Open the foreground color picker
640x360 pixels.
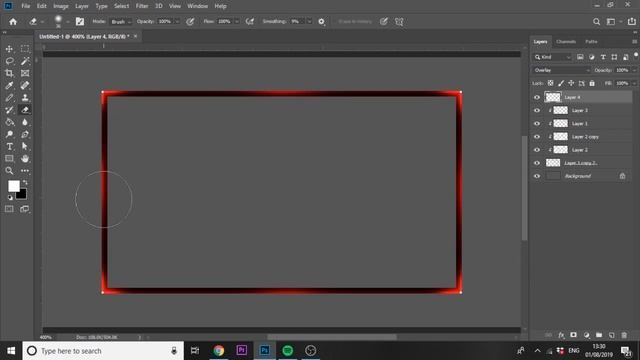tap(13, 186)
